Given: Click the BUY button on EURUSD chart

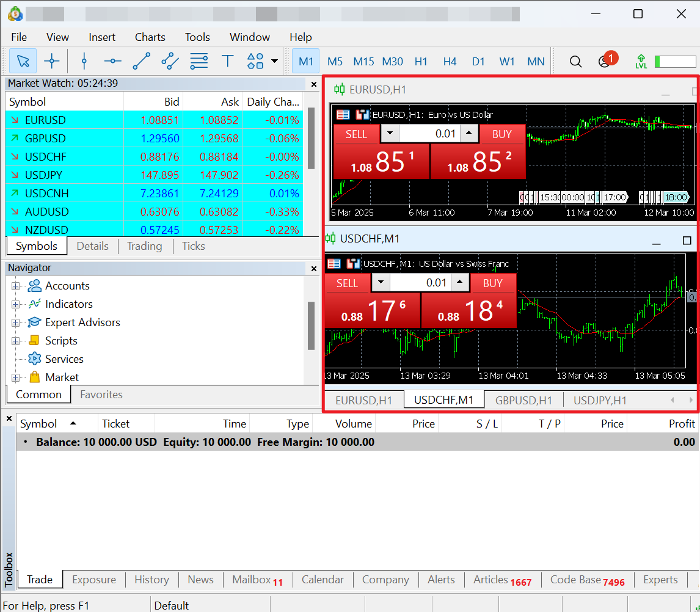Looking at the screenshot, I should pyautogui.click(x=502, y=134).
